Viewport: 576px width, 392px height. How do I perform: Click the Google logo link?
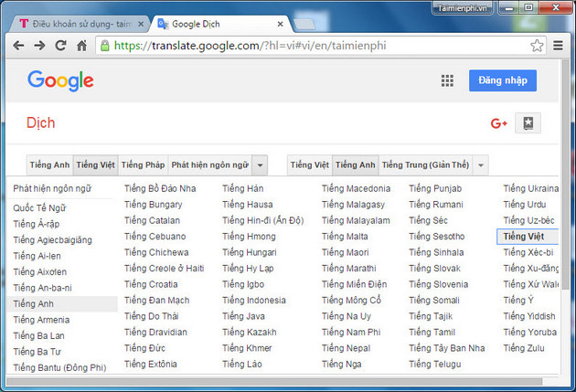click(60, 80)
